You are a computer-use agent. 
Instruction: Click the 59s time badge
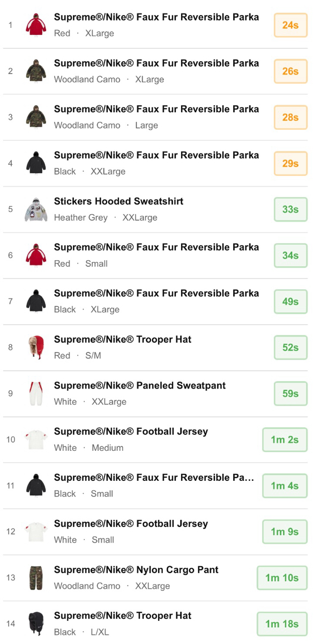pyautogui.click(x=290, y=393)
